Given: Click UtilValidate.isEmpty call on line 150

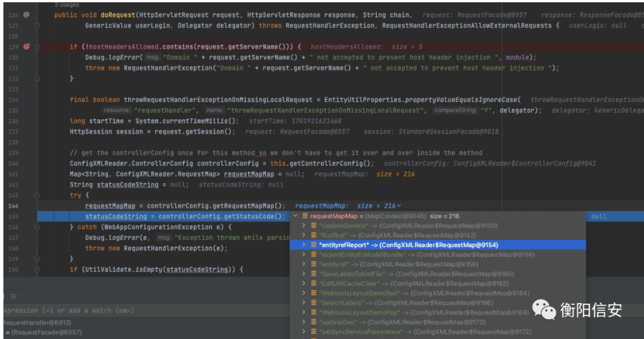Looking at the screenshot, I should [x=123, y=270].
